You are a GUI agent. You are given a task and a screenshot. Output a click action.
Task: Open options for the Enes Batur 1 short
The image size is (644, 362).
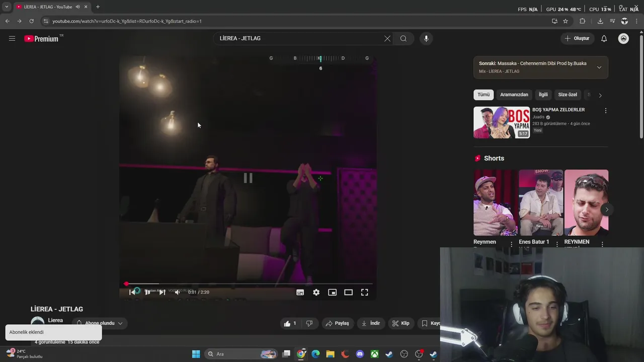[557, 244]
